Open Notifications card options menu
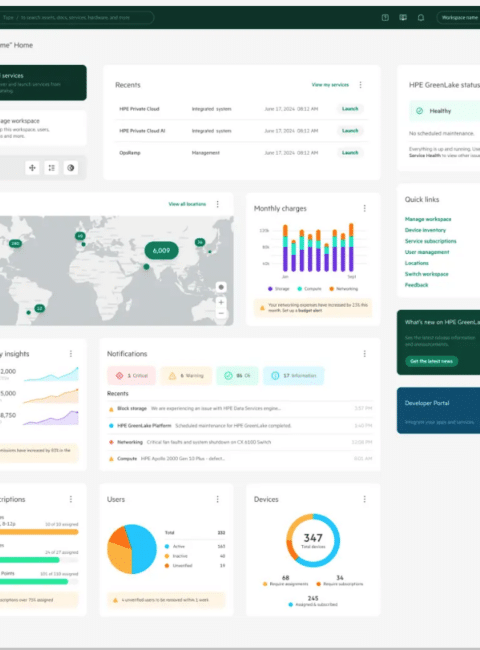Viewport: 480px width, 650px height. click(x=364, y=354)
